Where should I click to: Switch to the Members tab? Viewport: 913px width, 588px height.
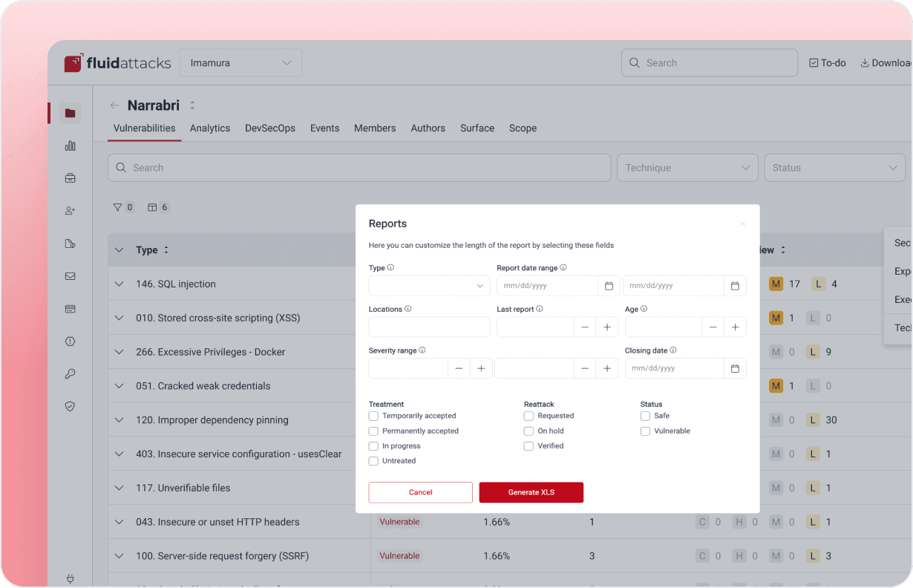(375, 128)
